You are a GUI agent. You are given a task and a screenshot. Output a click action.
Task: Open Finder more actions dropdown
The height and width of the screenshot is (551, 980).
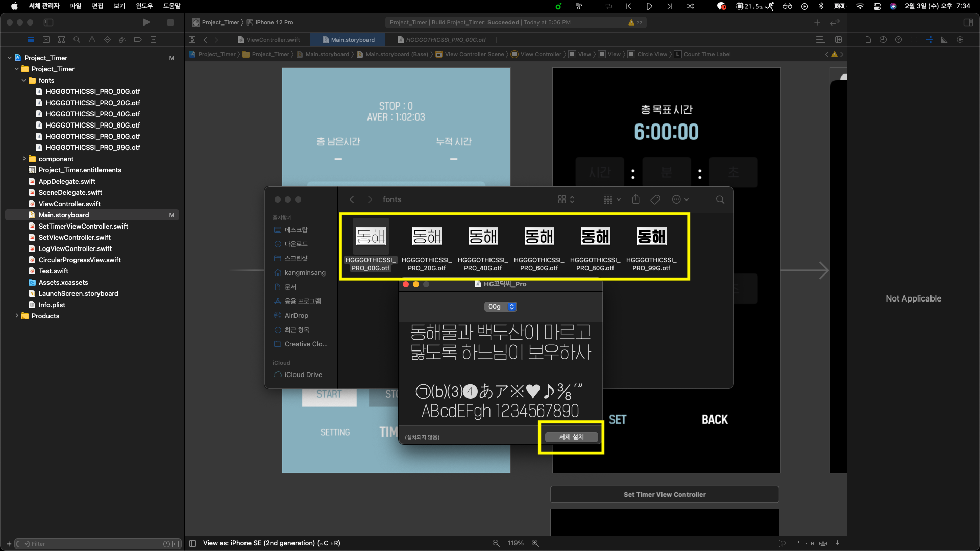(x=680, y=199)
